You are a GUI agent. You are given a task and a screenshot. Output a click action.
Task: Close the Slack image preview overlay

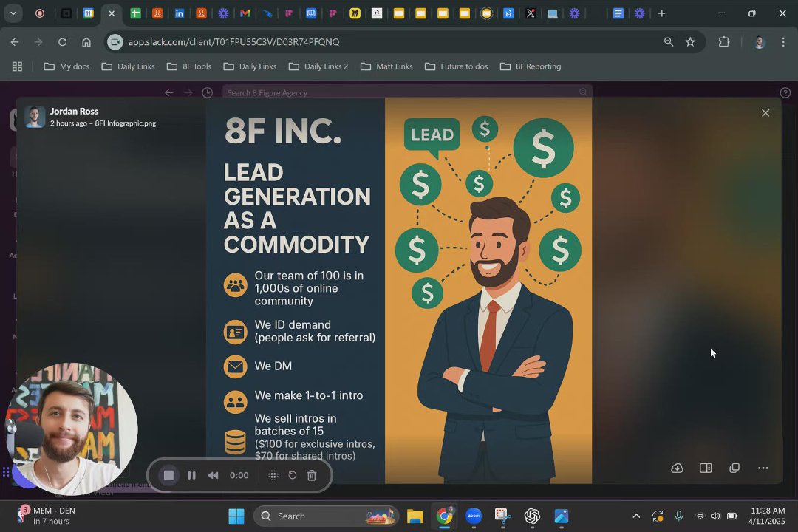coord(765,113)
